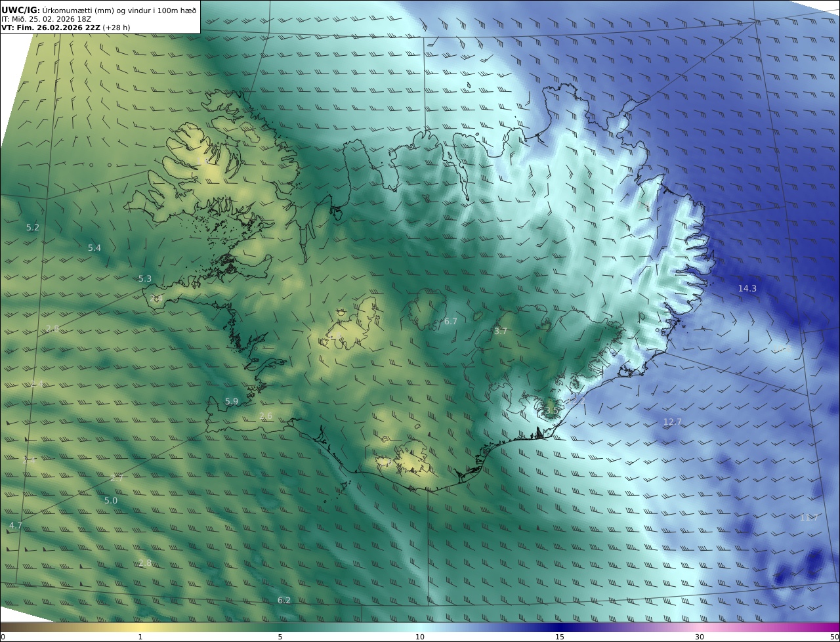Click the 30 tick on the color scale
The height and width of the screenshot is (642, 840).
tap(700, 637)
